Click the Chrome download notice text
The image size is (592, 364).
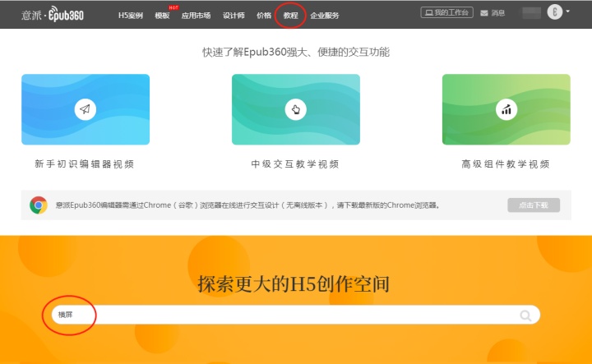(x=247, y=205)
